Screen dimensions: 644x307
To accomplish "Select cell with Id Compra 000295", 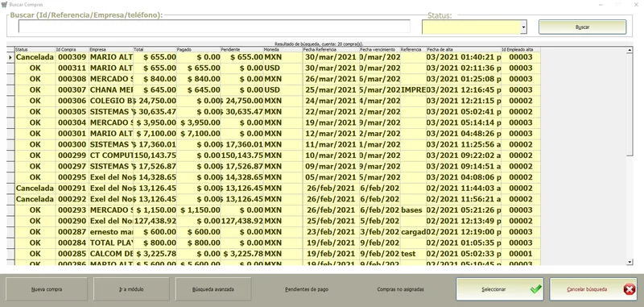I will [72, 177].
